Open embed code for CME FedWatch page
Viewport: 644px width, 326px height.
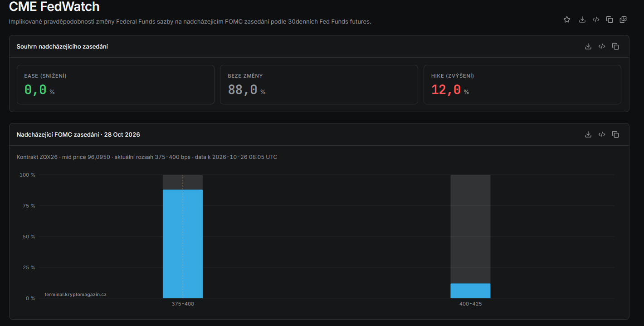pyautogui.click(x=596, y=20)
